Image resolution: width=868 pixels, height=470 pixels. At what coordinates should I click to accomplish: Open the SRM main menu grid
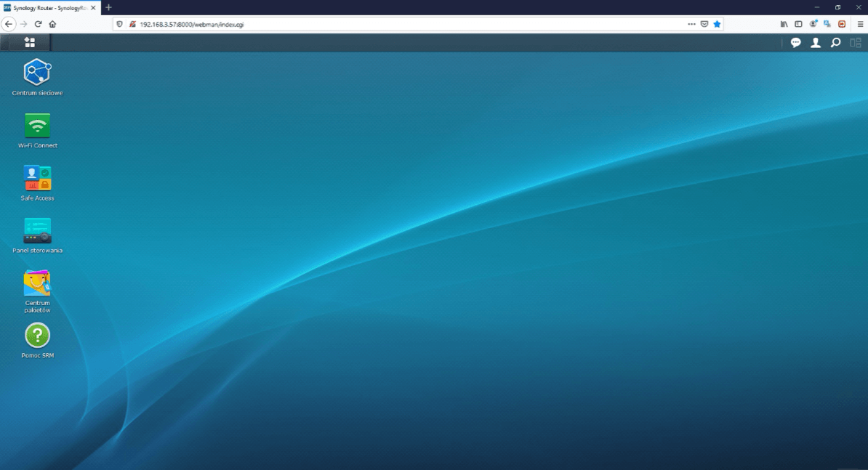30,43
